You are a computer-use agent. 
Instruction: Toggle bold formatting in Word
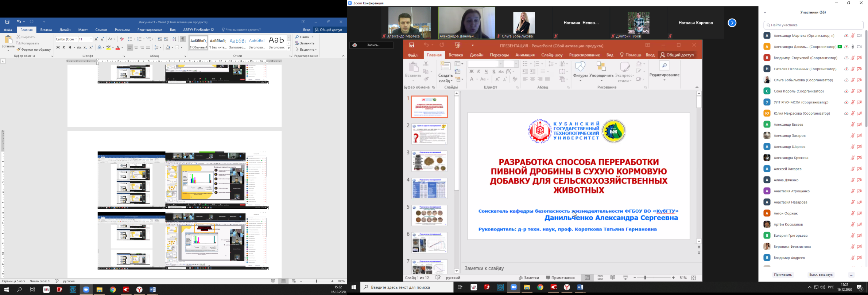click(x=58, y=48)
